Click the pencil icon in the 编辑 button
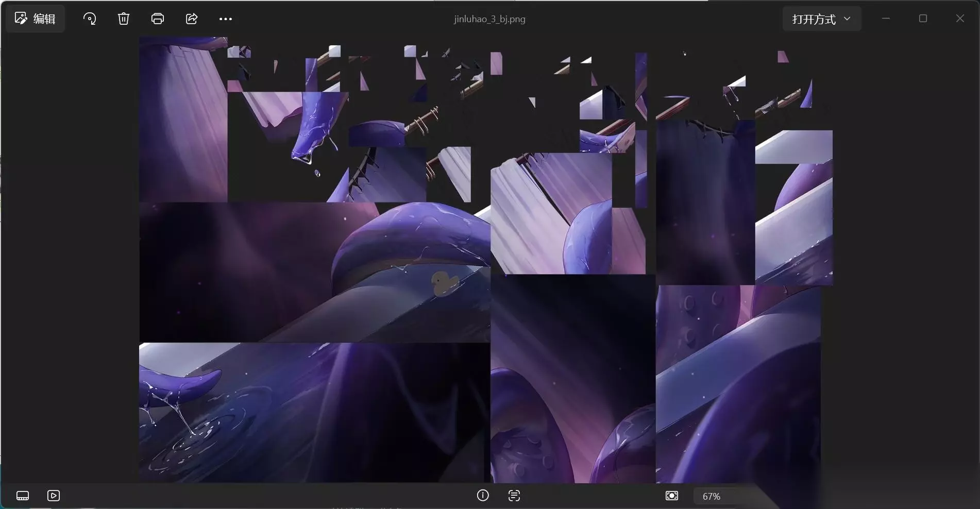 (x=21, y=19)
